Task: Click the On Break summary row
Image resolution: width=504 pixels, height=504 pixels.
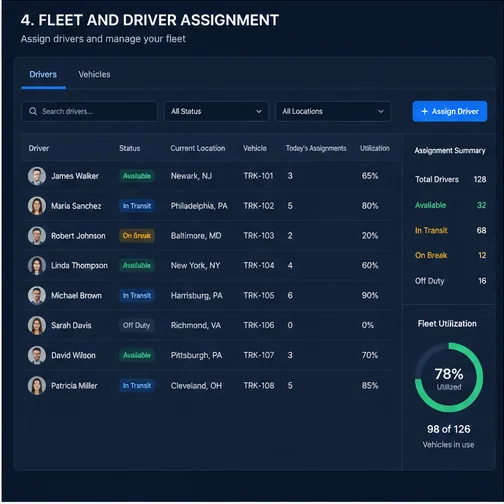Action: [x=450, y=255]
